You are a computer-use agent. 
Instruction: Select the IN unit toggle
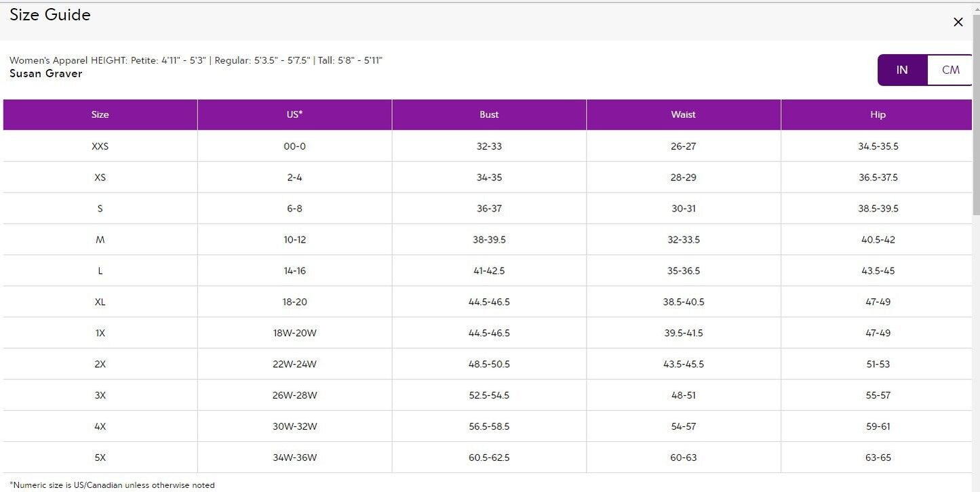point(902,70)
